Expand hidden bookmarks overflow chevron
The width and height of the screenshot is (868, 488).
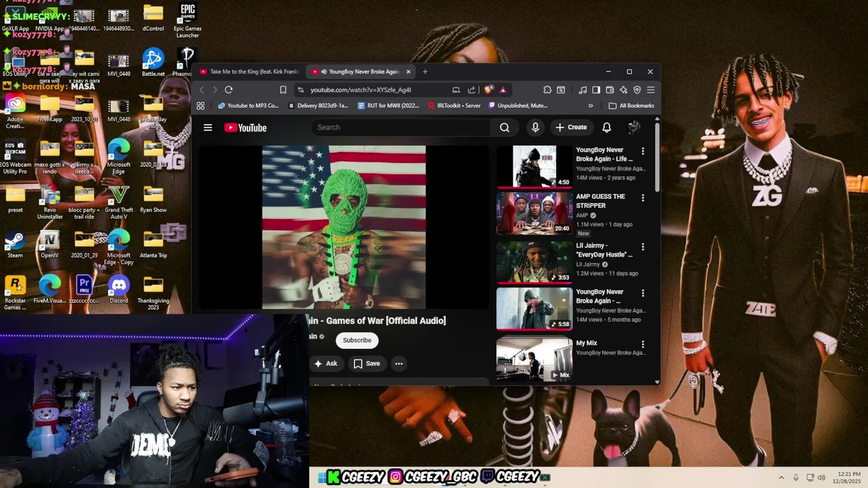pos(591,106)
